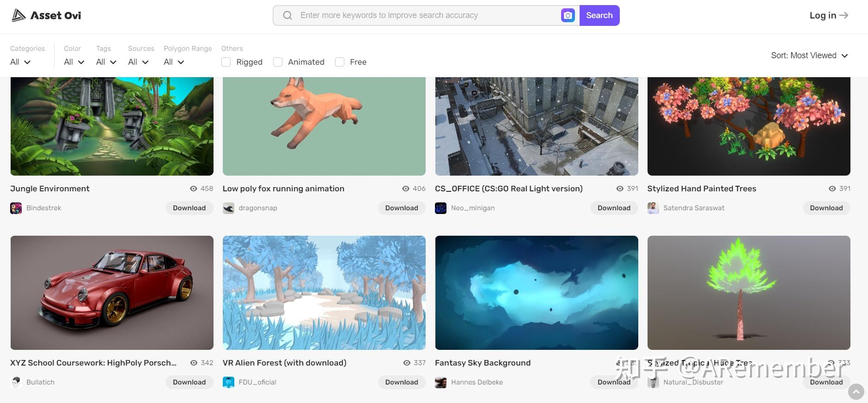Expand the Sources filter dropdown
This screenshot has width=868, height=403.
click(138, 62)
